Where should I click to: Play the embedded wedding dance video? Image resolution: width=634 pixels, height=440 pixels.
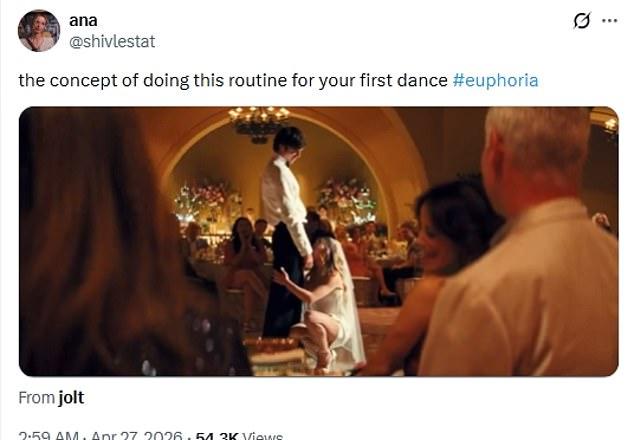pyautogui.click(x=318, y=241)
